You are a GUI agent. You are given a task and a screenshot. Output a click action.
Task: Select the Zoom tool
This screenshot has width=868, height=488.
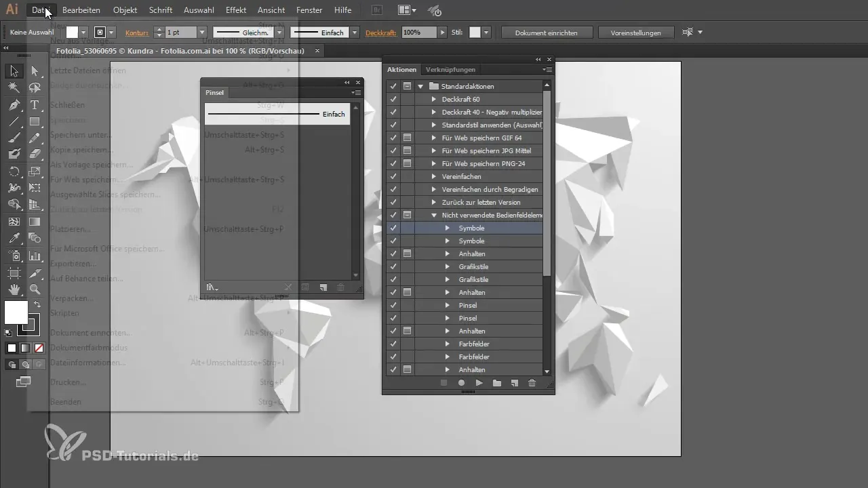(x=35, y=289)
